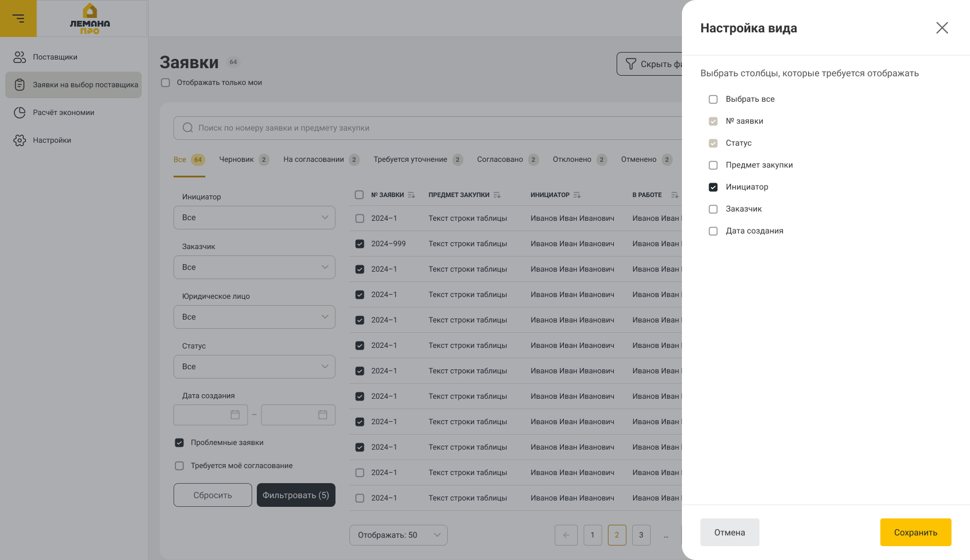Click the funnel icon on Скрыть фильтры

pyautogui.click(x=631, y=64)
